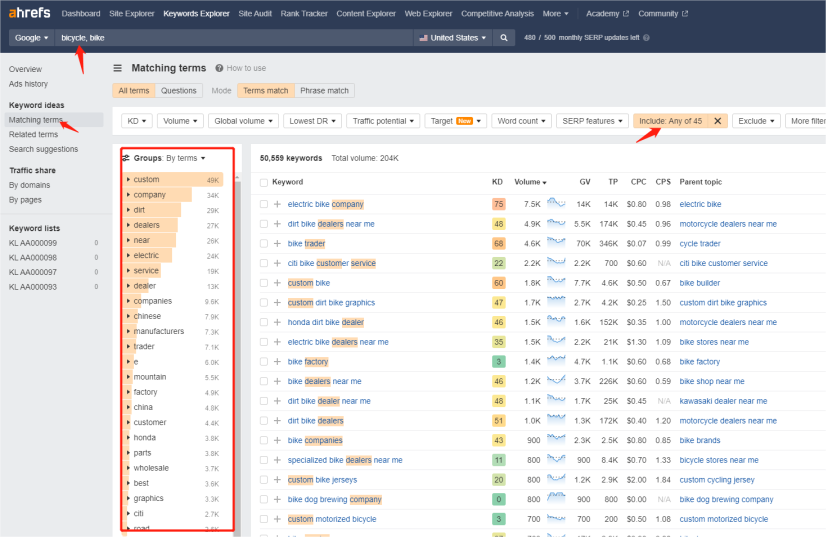Check the bike trader row
This screenshot has height=537, width=826.
(x=264, y=243)
